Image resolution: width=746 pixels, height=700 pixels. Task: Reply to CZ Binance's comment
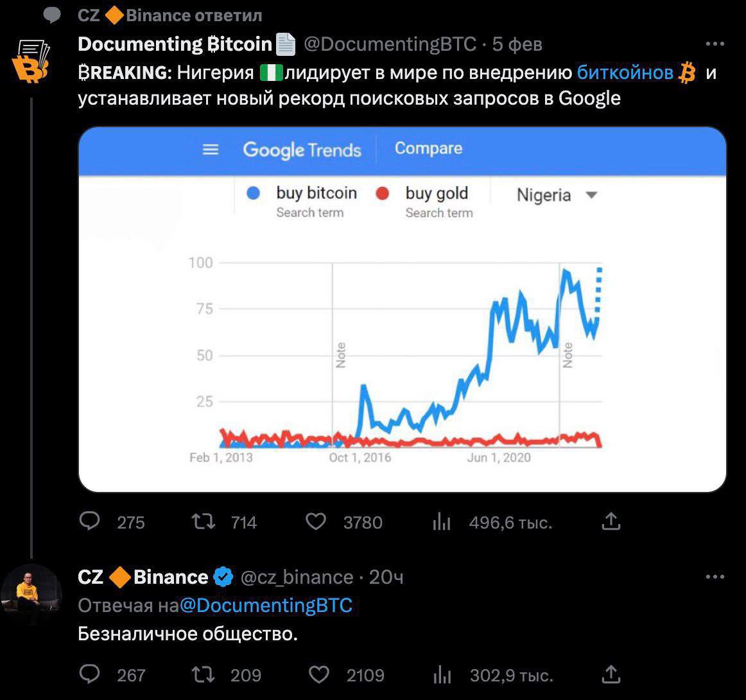click(90, 674)
